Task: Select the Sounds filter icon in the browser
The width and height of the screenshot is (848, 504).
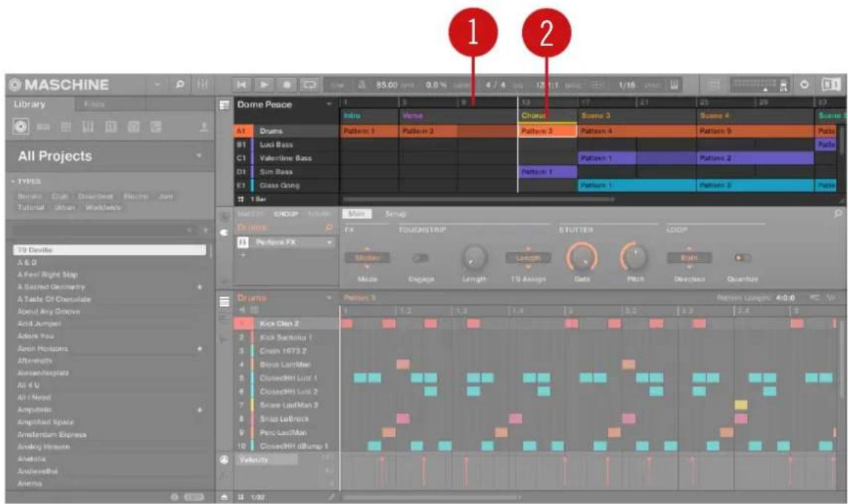Action: point(66,126)
